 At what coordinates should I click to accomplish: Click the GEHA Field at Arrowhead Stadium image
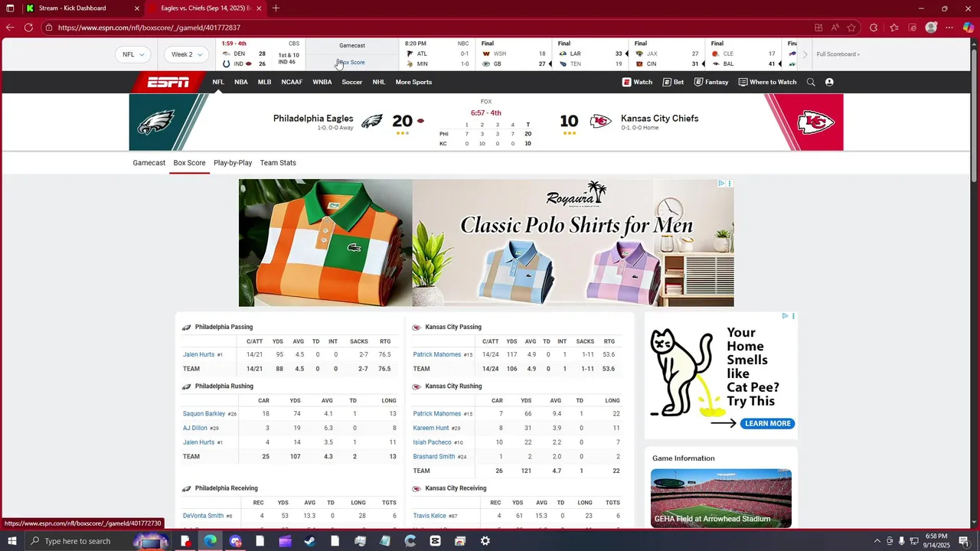[721, 498]
